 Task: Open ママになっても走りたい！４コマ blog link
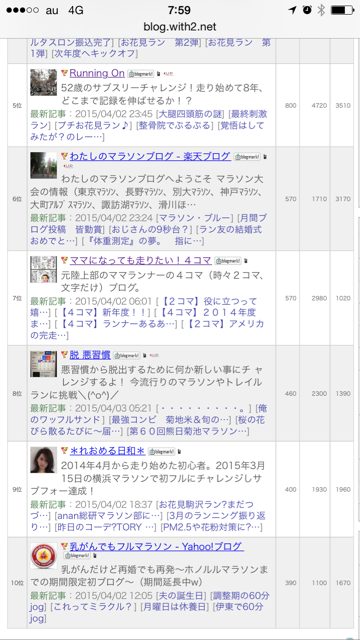pyautogui.click(x=140, y=260)
